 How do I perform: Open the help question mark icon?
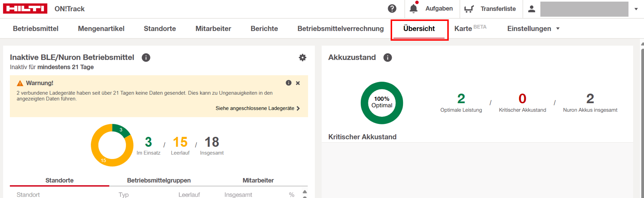tap(392, 9)
